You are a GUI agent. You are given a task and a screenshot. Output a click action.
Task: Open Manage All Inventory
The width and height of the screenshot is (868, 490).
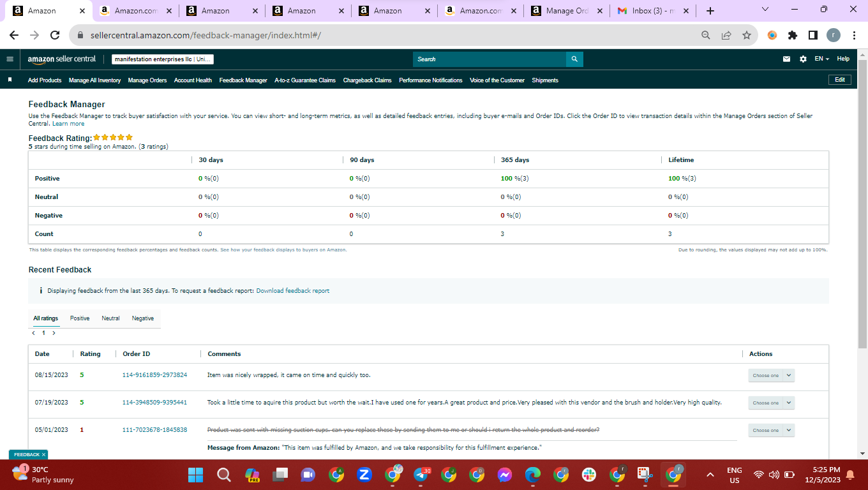(x=94, y=80)
